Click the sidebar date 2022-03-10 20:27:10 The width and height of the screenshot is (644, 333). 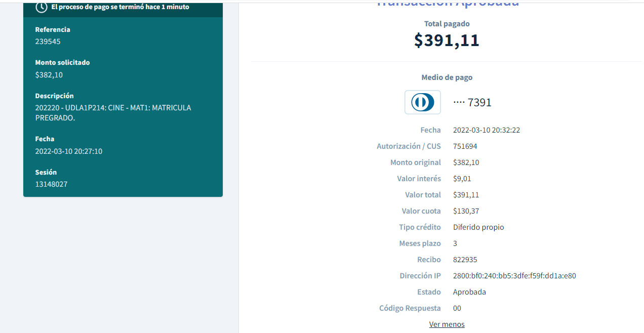(x=68, y=151)
